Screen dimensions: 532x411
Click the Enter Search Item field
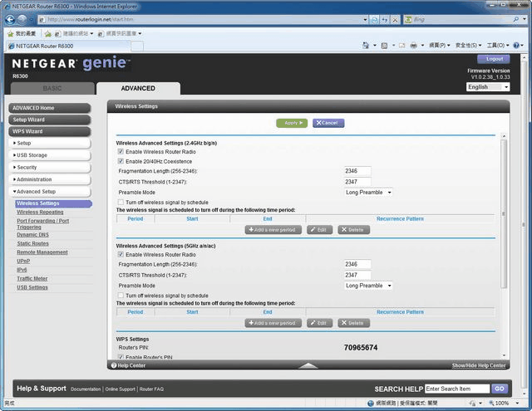pyautogui.click(x=457, y=389)
